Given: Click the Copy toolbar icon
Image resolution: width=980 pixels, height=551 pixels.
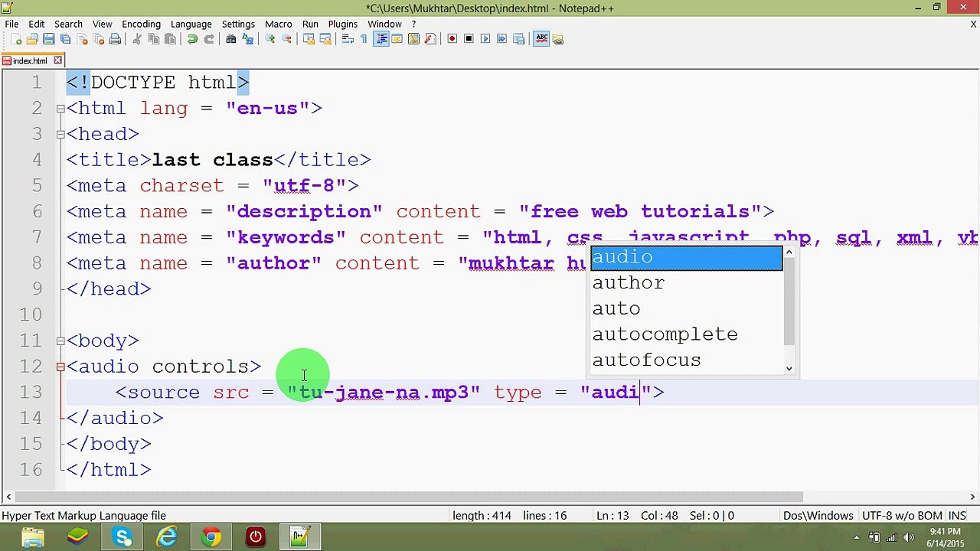Looking at the screenshot, I should click(154, 39).
